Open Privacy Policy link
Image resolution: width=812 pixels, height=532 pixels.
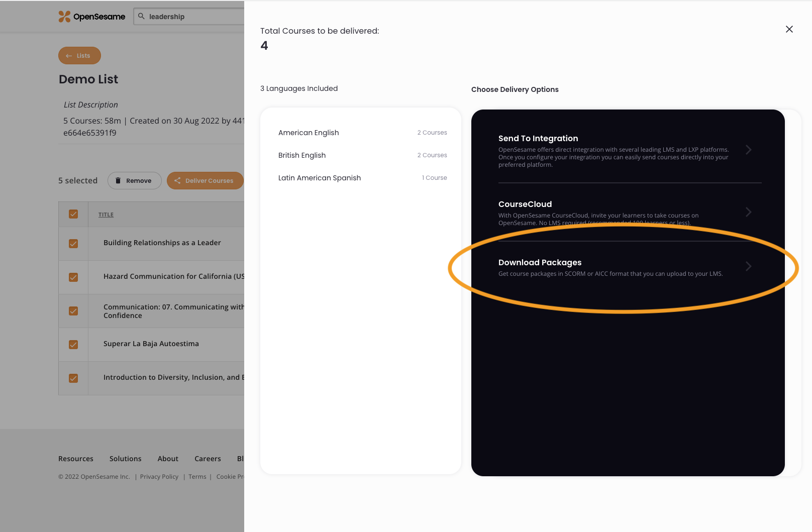pyautogui.click(x=159, y=477)
